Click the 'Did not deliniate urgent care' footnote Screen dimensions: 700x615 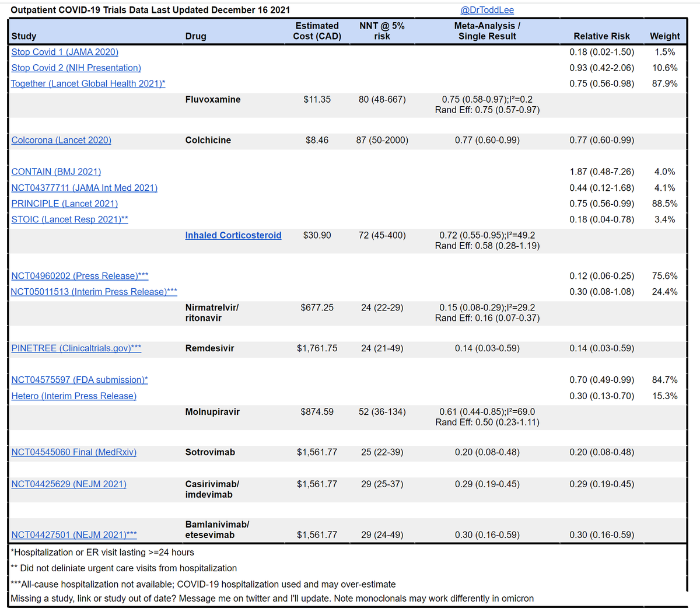coord(124,568)
